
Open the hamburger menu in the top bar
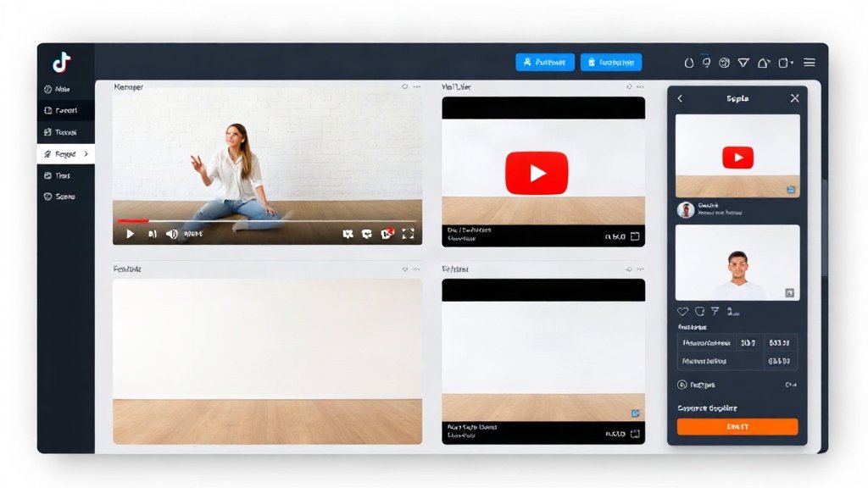click(810, 63)
